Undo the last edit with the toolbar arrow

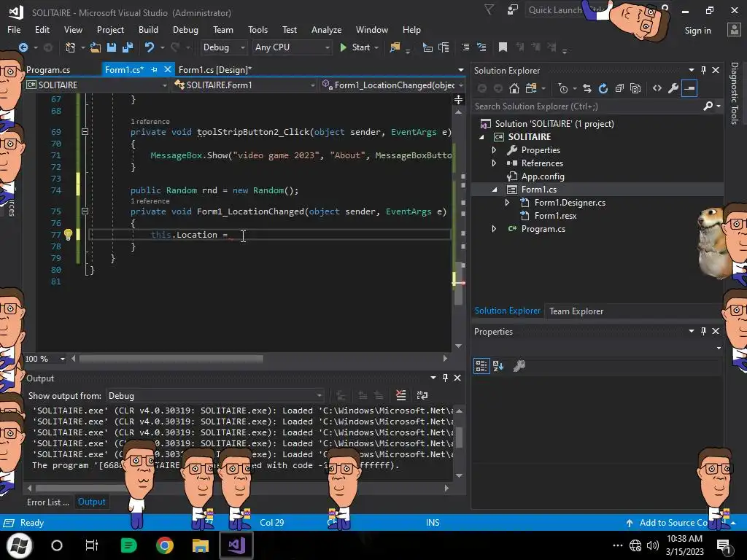coord(149,47)
